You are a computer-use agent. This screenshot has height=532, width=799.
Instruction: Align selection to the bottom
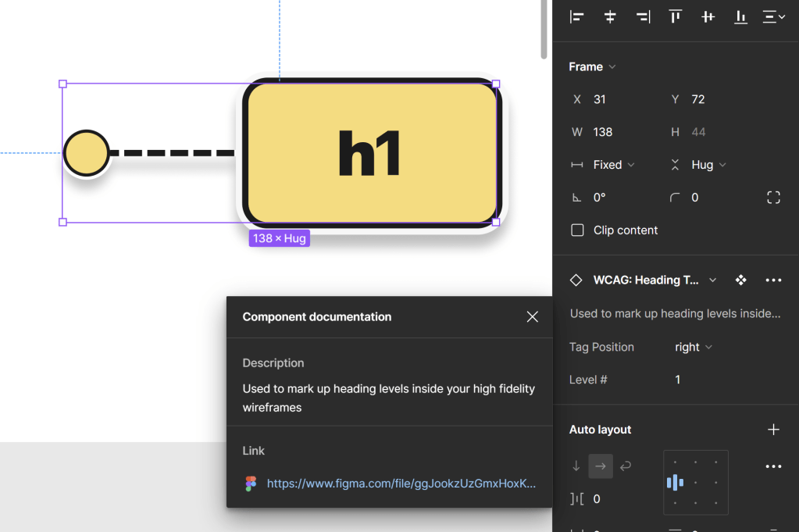coord(740,16)
